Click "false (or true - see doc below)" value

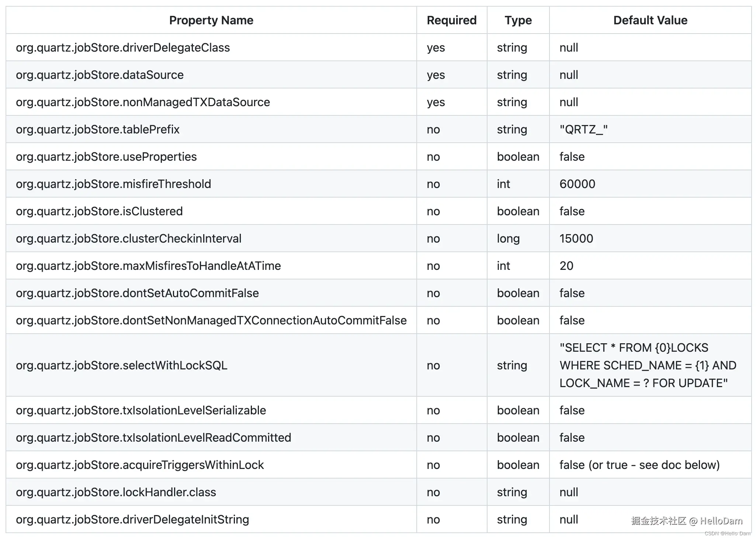[x=639, y=465]
